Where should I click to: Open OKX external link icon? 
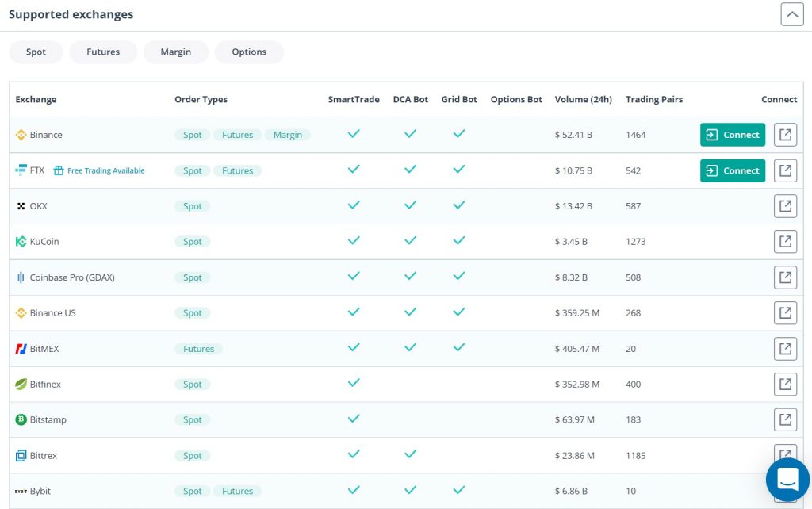click(x=785, y=206)
